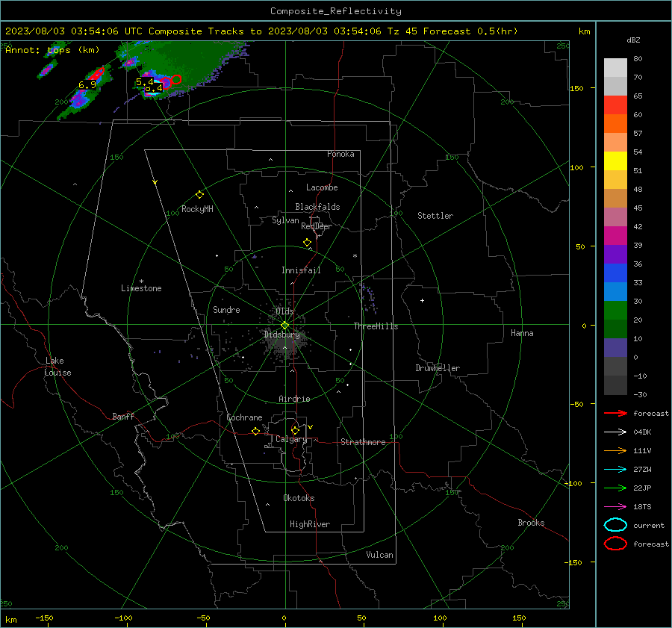This screenshot has width=672, height=628.
Task: Select the bright yellow swatch in dBZ scale
Action: pyautogui.click(x=615, y=161)
